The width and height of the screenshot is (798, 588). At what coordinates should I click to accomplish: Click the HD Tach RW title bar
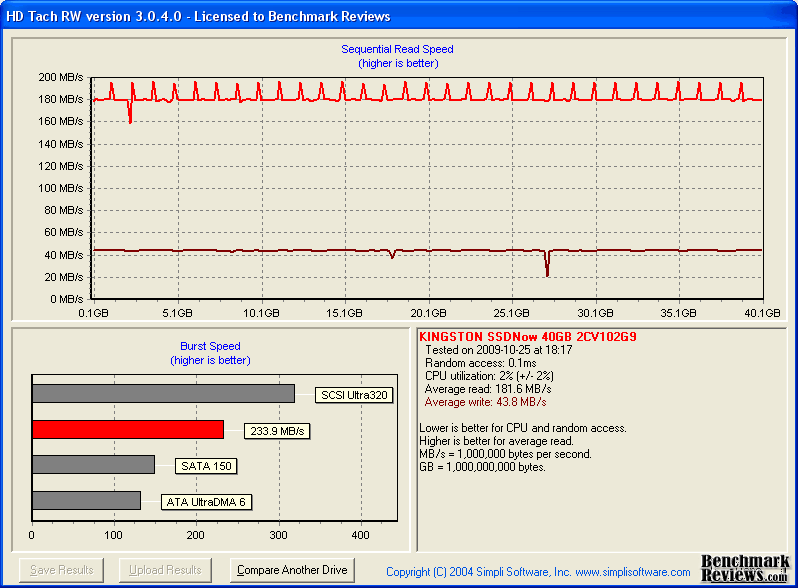[x=399, y=16]
